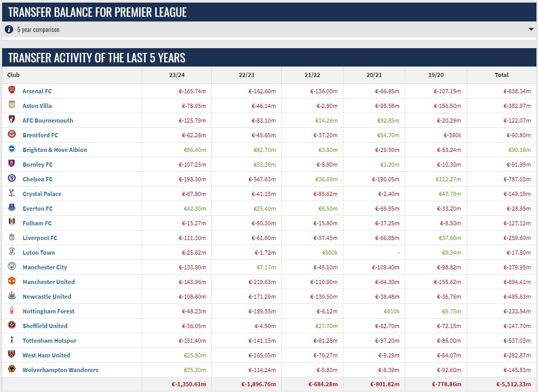Open the AFC Bournemouth club link
The image size is (538, 392).
pos(48,121)
